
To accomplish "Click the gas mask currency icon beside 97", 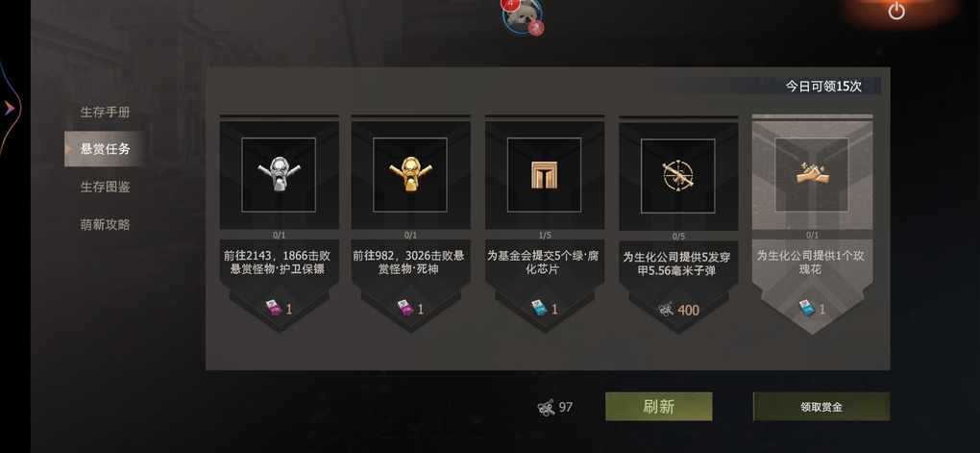I will [x=546, y=408].
